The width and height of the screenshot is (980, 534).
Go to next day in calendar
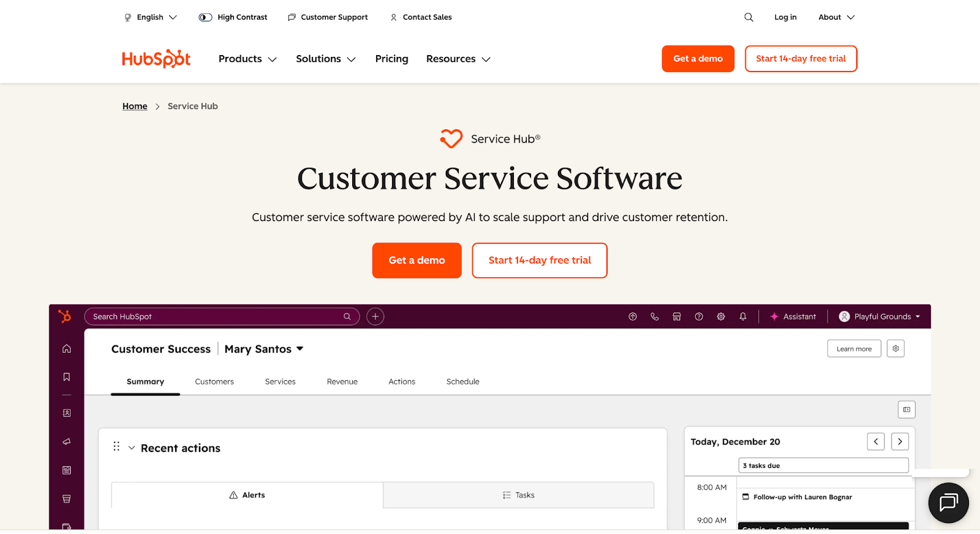point(900,442)
